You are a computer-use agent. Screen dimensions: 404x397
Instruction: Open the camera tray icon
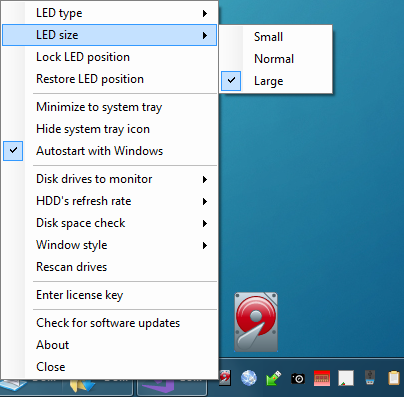tap(298, 379)
